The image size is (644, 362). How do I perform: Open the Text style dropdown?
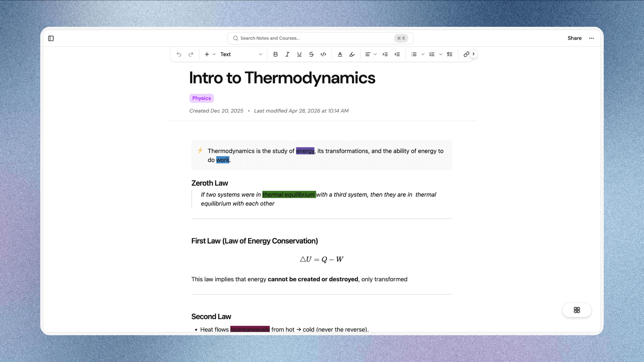tap(241, 54)
